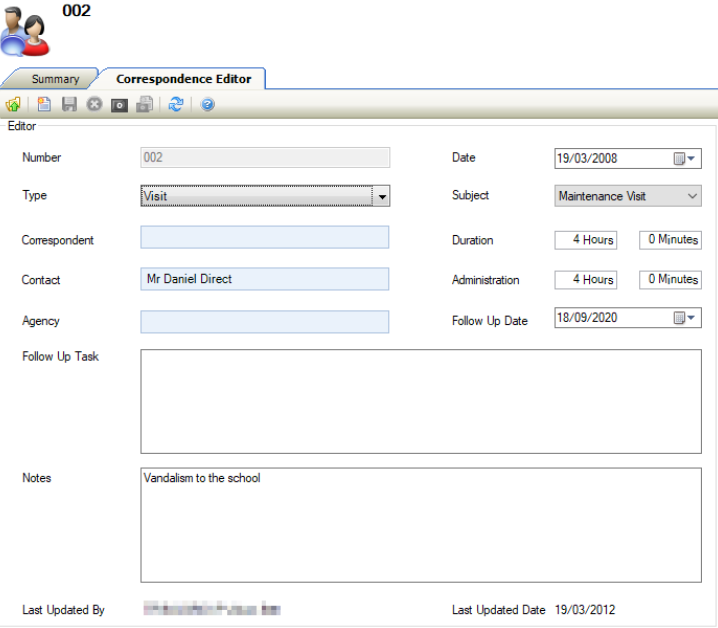Click the Administration minutes field
The height and width of the screenshot is (628, 718).
click(670, 280)
